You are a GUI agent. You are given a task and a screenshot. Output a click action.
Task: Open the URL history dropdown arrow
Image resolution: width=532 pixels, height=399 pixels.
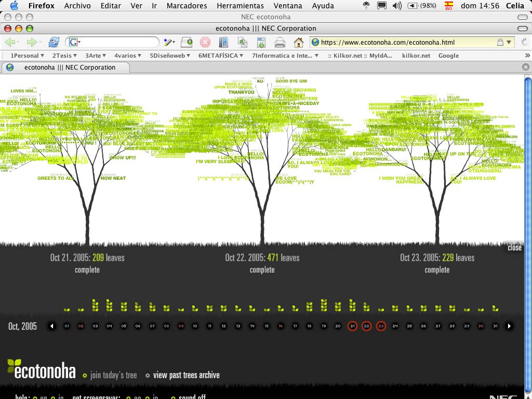click(509, 43)
